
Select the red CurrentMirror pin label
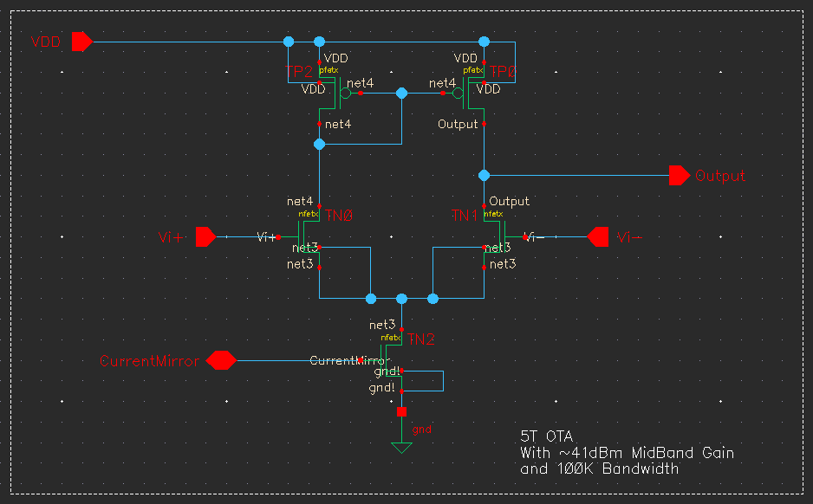149,361
